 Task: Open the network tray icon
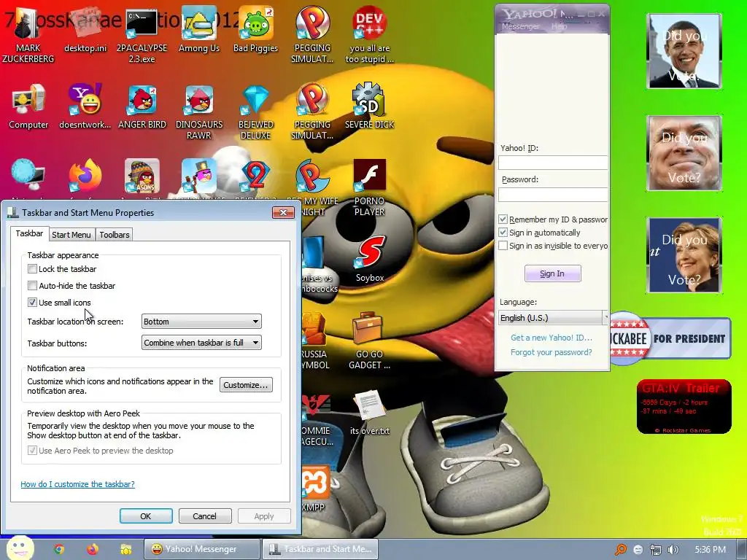pos(656,550)
